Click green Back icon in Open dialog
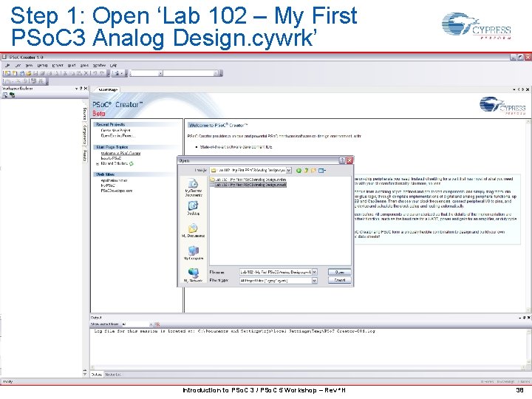Image resolution: width=532 pixels, height=399 pixels. [x=299, y=171]
